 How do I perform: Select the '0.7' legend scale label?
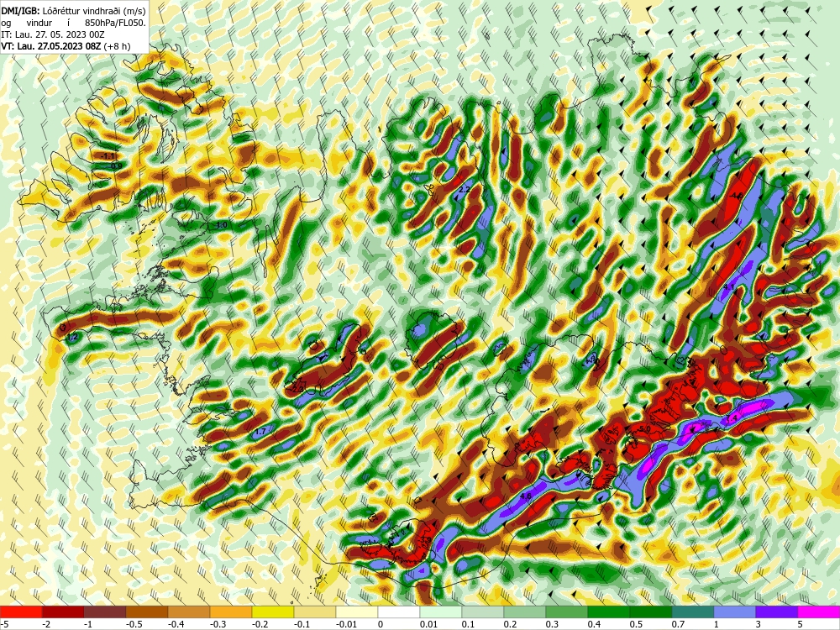678,624
